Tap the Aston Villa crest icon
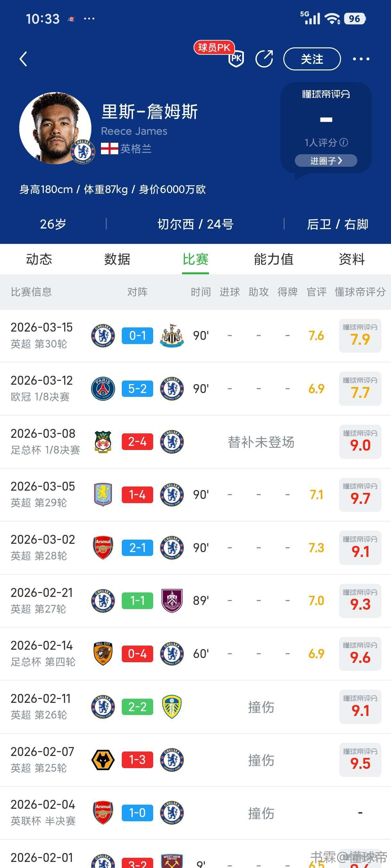 pos(103,495)
